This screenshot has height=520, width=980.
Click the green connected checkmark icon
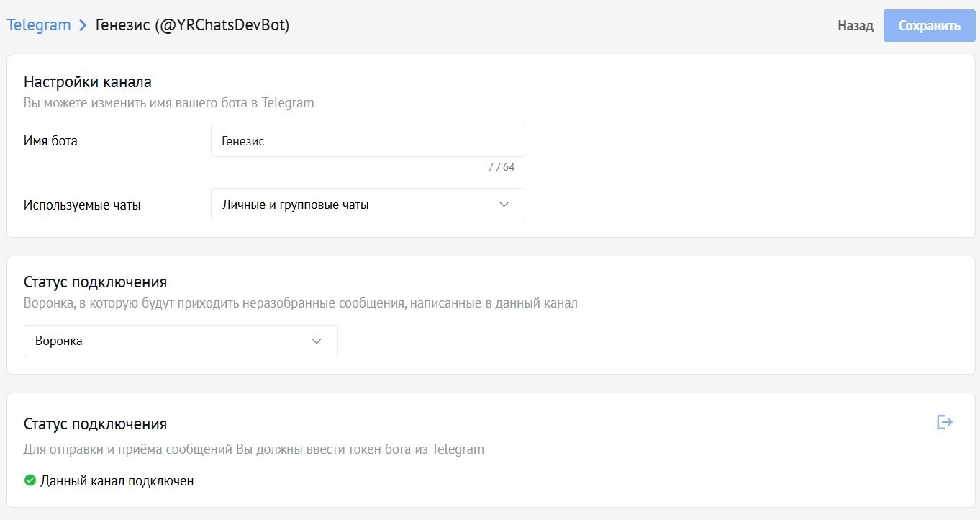[x=30, y=480]
